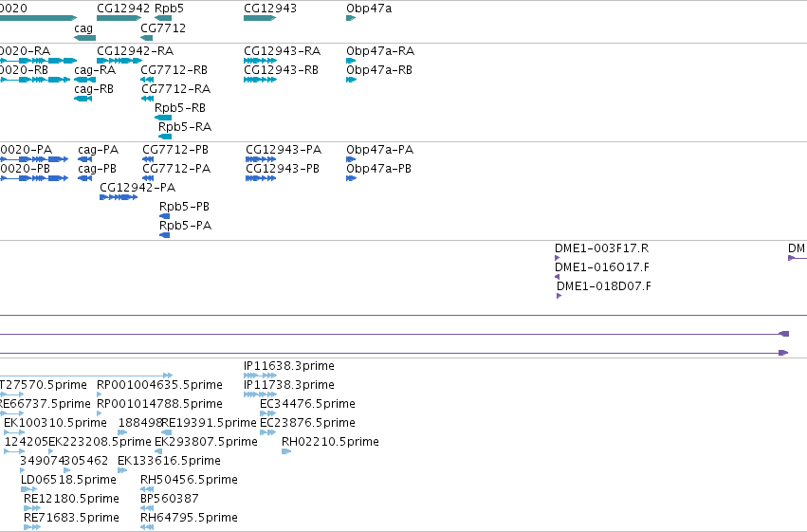Click EST LD06518.5prime
Image resolution: width=807 pixels, height=532 pixels.
(68, 480)
